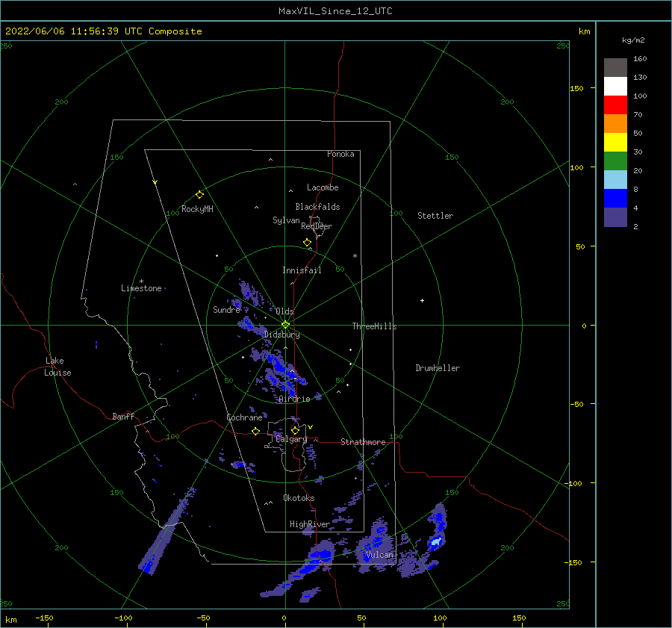Click the ThreeHills town label

coord(375,326)
